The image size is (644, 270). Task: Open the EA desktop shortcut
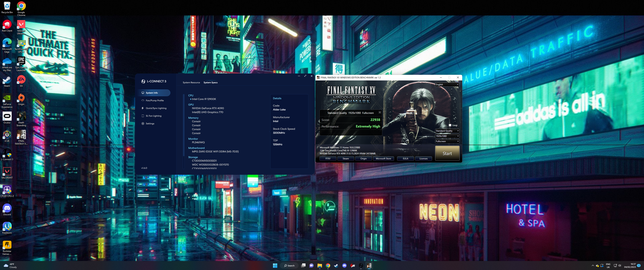[21, 81]
